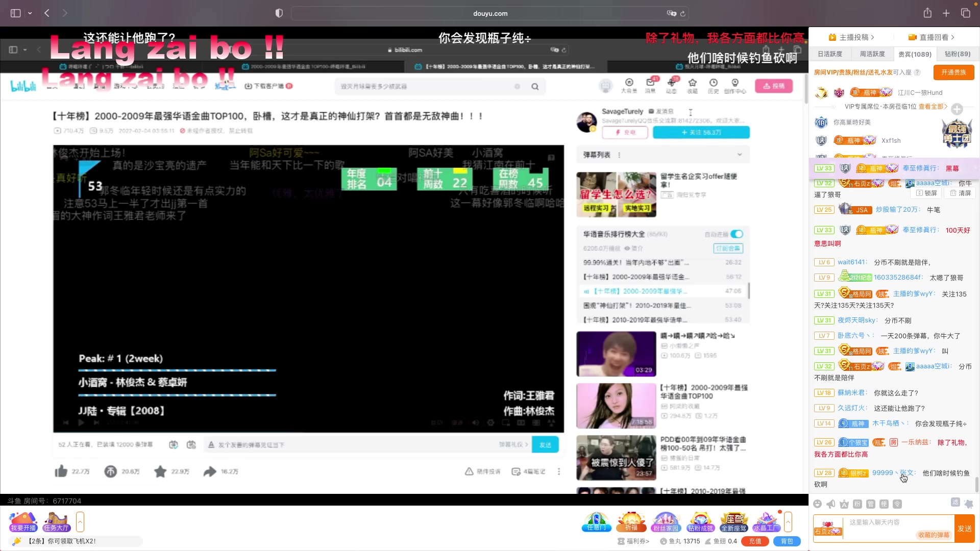The height and width of the screenshot is (551, 980).
Task: Toggle 自动连播 in the playlist panel
Action: click(737, 234)
